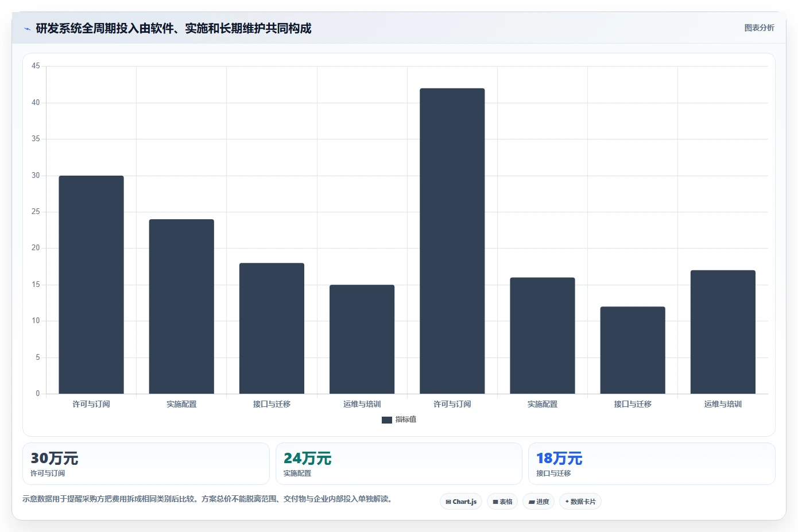Viewport: 798px width, 532px height.
Task: Click the 接口与迁移 bar with value 18
Action: [x=272, y=328]
